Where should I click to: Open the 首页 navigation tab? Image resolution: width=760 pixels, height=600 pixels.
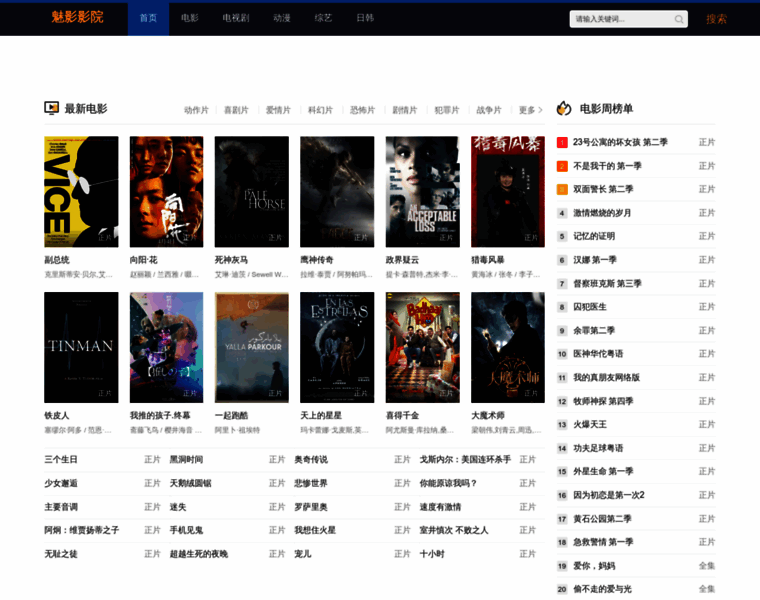click(148, 18)
